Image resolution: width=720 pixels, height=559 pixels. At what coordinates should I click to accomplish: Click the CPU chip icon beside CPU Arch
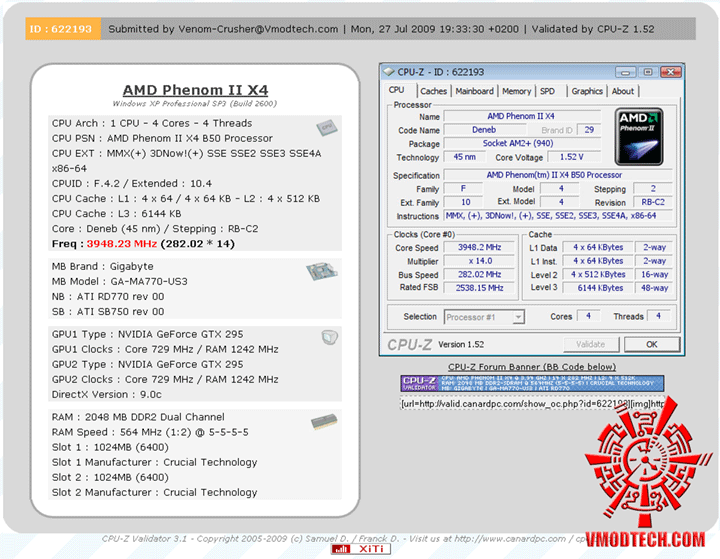pyautogui.click(x=326, y=127)
